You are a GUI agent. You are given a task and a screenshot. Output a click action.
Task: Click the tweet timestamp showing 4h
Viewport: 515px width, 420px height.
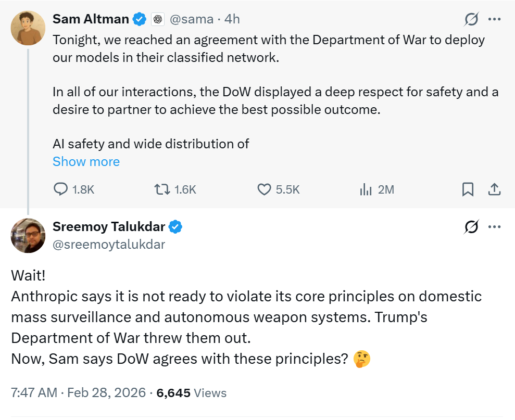coord(231,19)
